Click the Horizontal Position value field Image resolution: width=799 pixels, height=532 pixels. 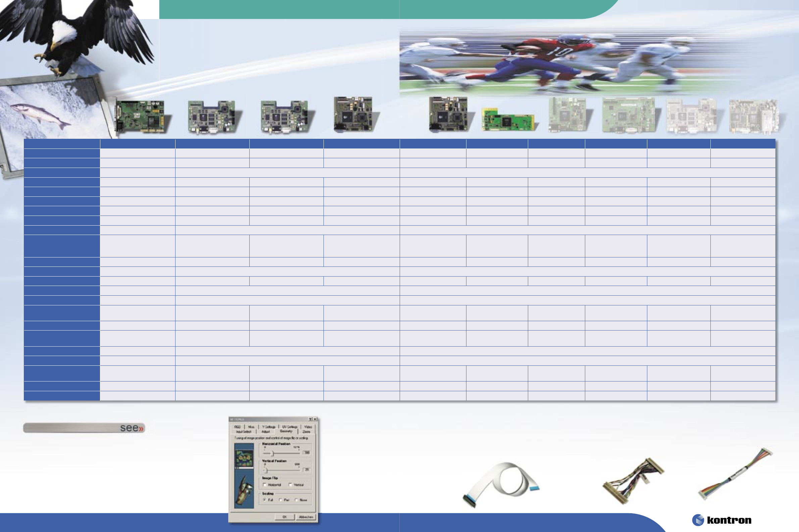click(307, 453)
